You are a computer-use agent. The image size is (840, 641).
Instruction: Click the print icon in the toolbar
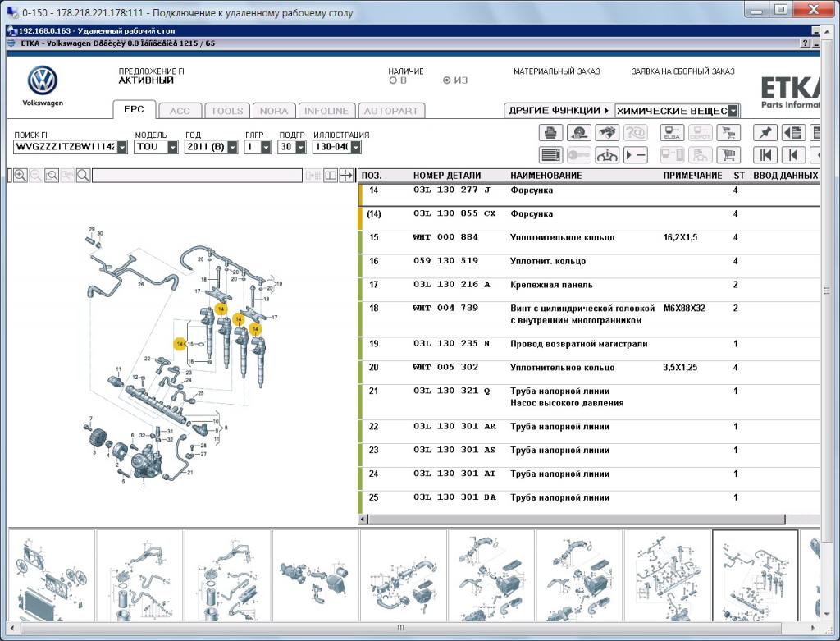tap(550, 132)
